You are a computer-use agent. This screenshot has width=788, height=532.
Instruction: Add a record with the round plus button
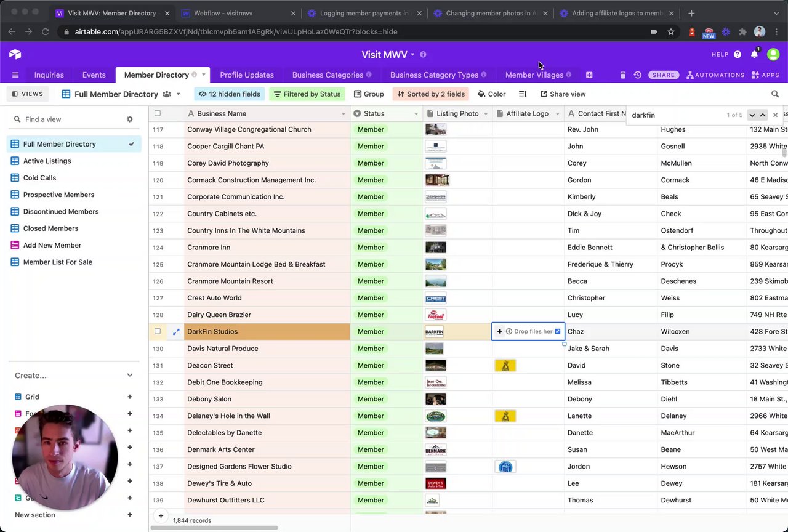(161, 516)
